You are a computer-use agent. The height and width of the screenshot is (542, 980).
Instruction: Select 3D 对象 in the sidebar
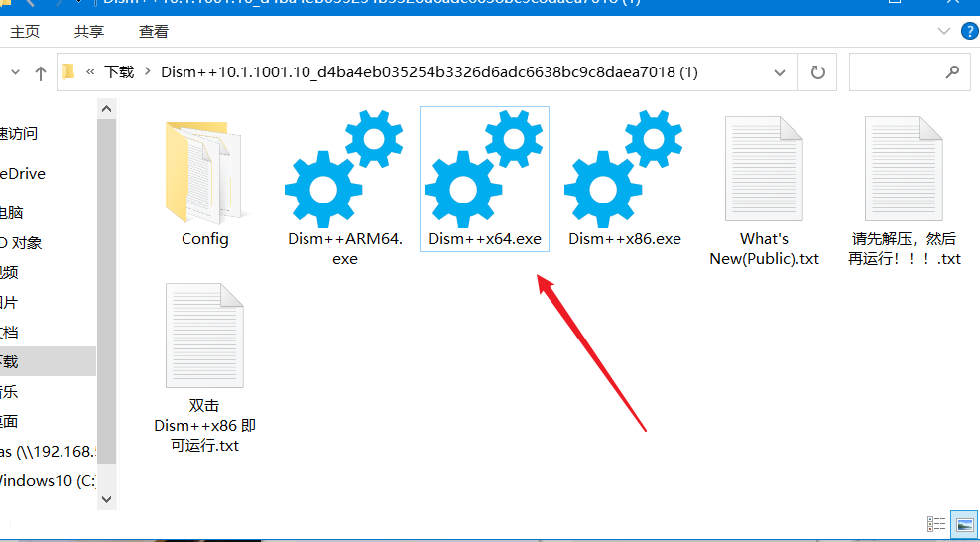[x=21, y=243]
